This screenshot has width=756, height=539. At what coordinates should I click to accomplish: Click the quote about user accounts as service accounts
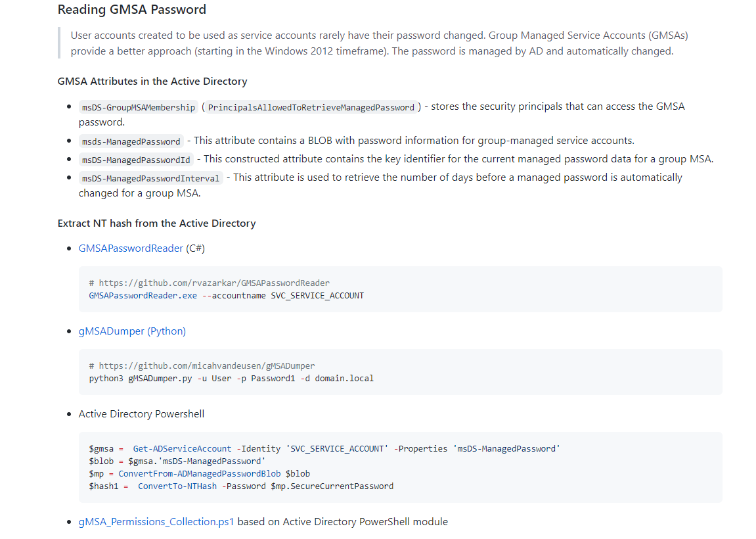380,43
